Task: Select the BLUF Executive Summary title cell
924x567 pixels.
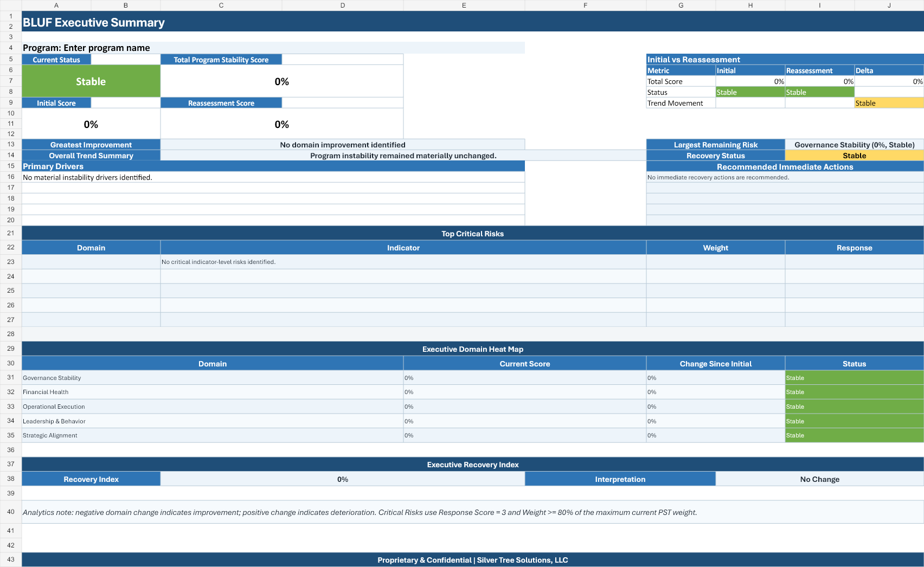Action: pos(473,22)
